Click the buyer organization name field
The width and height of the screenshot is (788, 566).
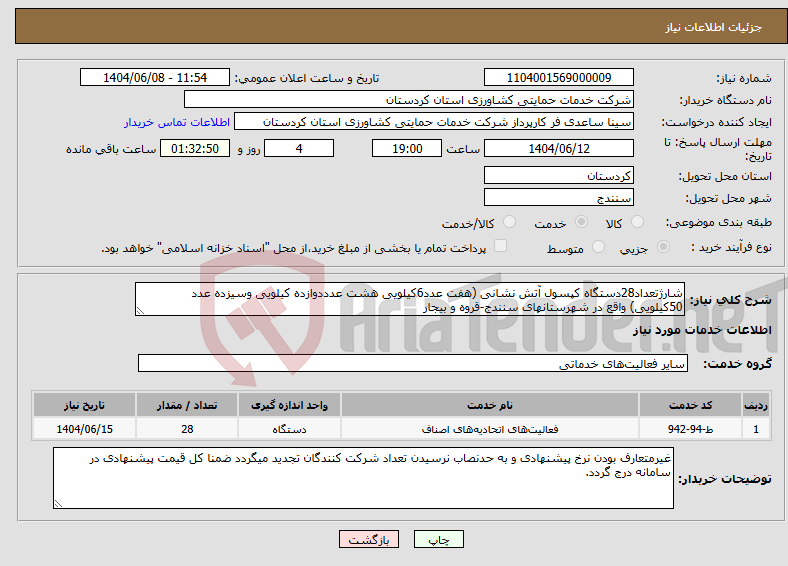tap(409, 100)
